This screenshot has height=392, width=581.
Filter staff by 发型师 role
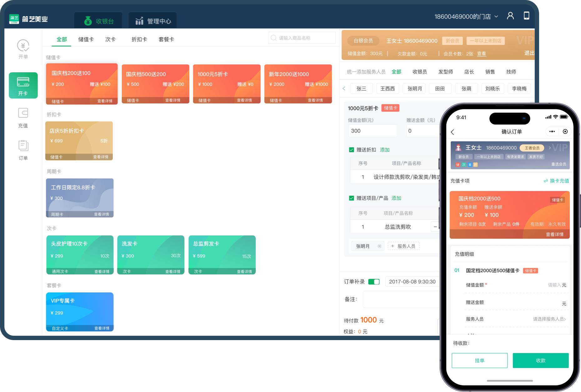point(446,72)
